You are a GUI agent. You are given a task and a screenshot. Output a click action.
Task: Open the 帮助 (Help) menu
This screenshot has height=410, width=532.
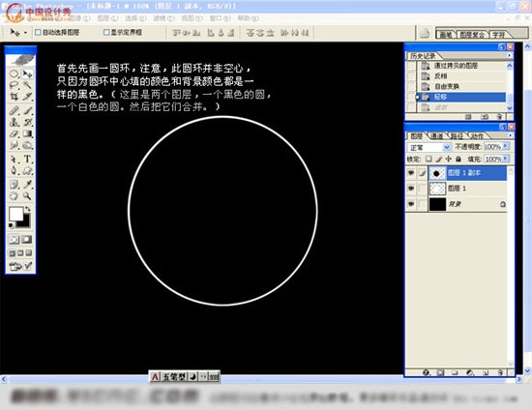[x=248, y=18]
